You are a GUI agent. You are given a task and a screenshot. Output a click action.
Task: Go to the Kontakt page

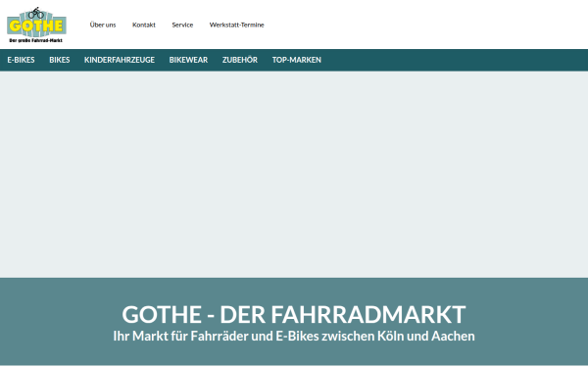coord(144,25)
